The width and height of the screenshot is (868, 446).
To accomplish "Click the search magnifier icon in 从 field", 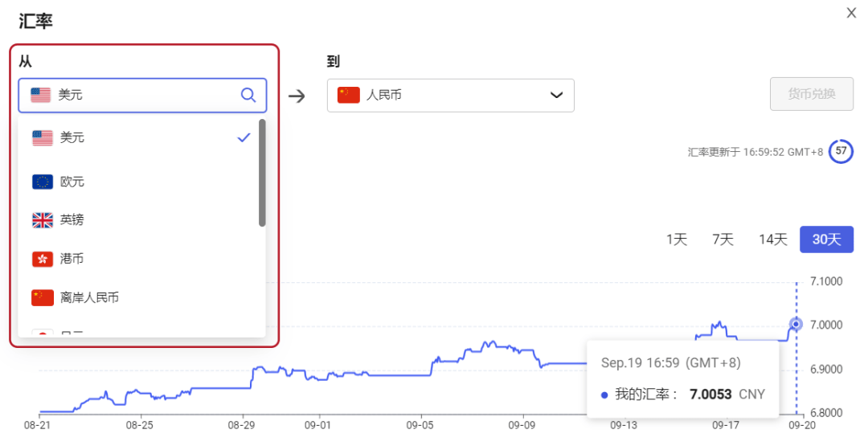I will tap(248, 95).
